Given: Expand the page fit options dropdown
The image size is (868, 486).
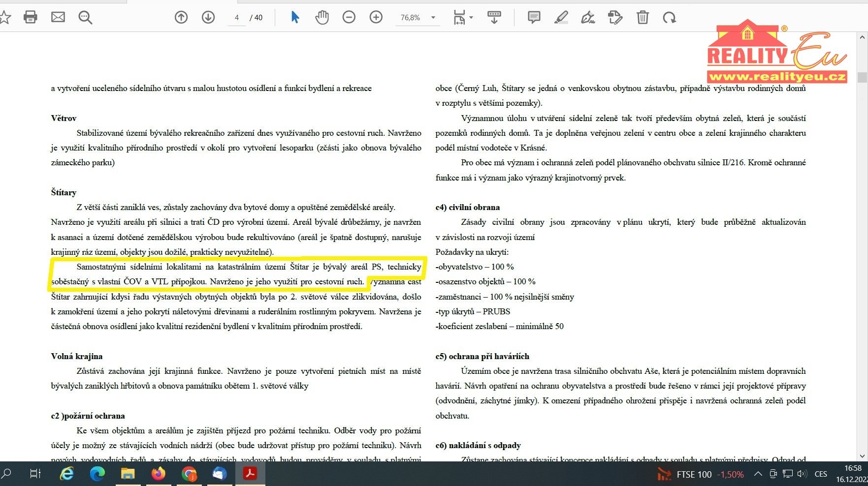Looking at the screenshot, I should click(463, 18).
